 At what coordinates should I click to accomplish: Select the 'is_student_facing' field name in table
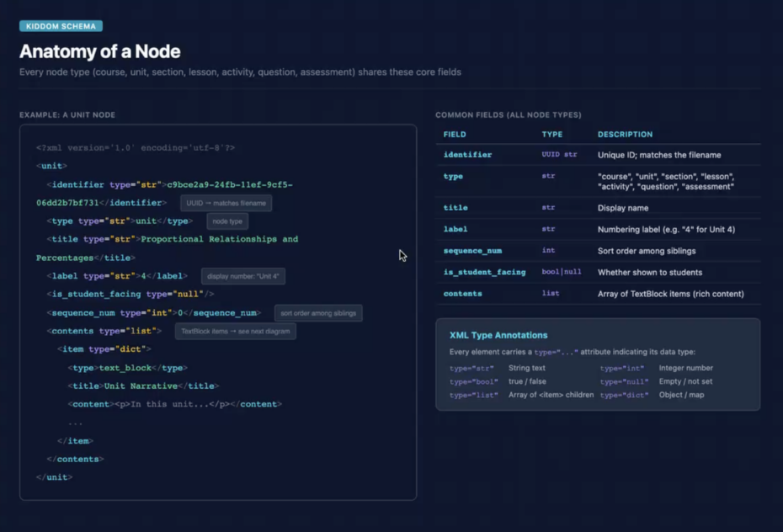pos(484,272)
